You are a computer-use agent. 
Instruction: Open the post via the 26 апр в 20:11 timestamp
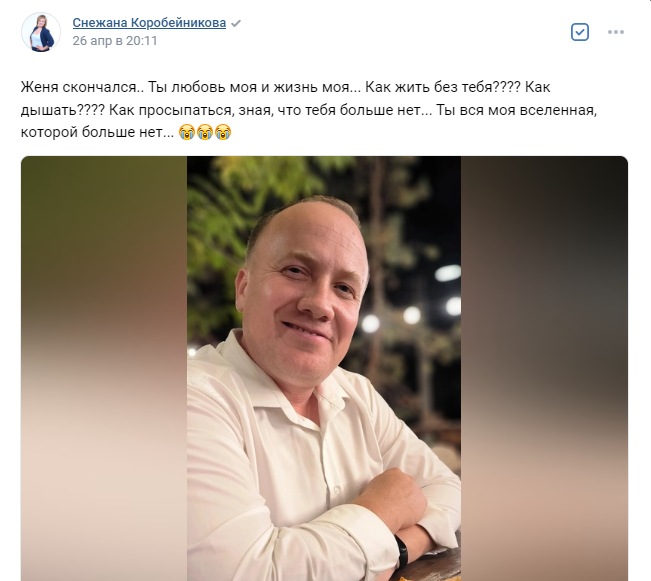point(115,41)
